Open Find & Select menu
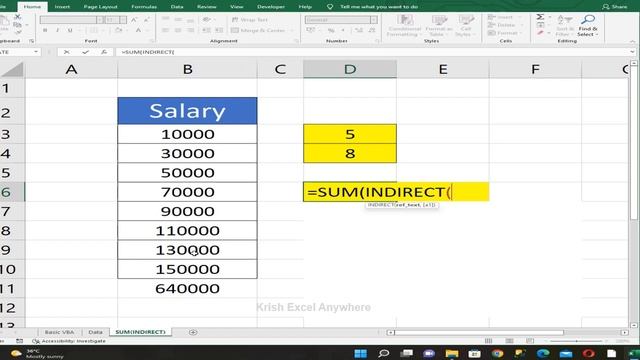 coord(588,25)
